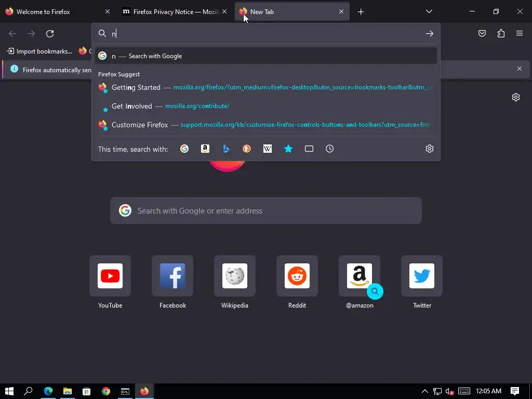
Task: Search in Bookmarks (star icon)
Action: 288,149
